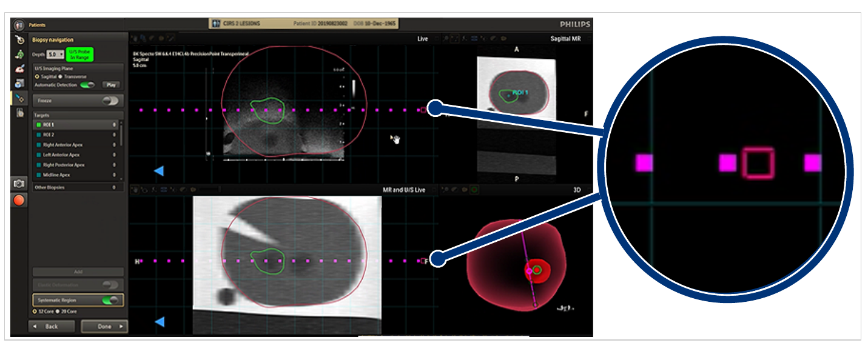This screenshot has height=360, width=868.
Task: Choose the 12 Core radio option
Action: click(x=35, y=311)
